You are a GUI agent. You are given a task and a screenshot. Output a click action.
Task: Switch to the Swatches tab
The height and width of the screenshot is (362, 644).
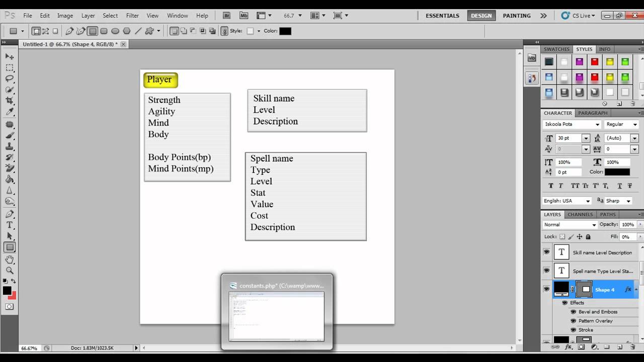556,49
